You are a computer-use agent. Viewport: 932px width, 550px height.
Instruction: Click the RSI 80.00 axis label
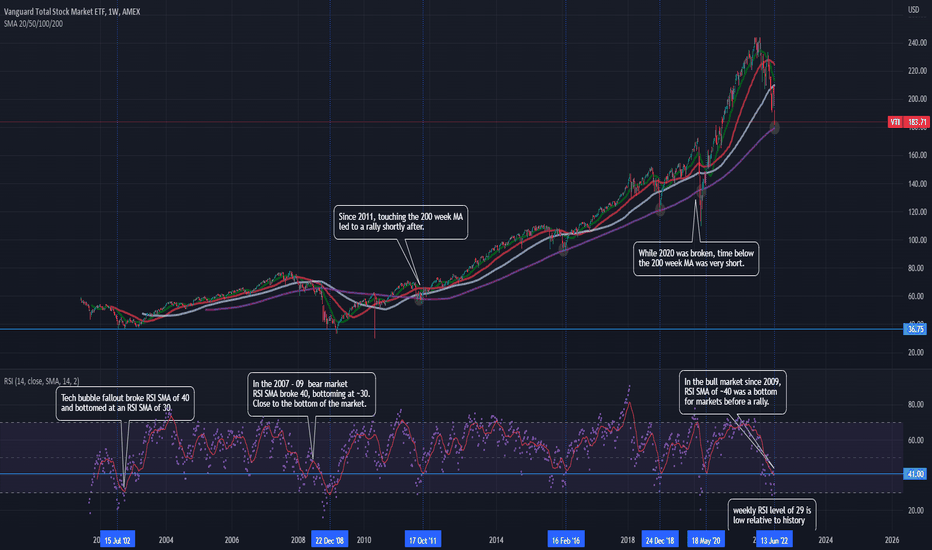[x=916, y=404]
